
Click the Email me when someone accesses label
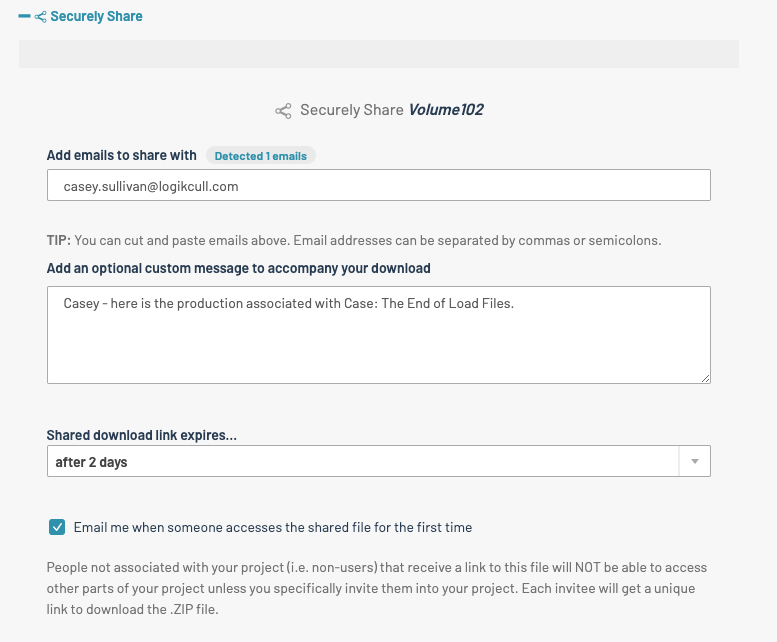pyautogui.click(x=273, y=527)
